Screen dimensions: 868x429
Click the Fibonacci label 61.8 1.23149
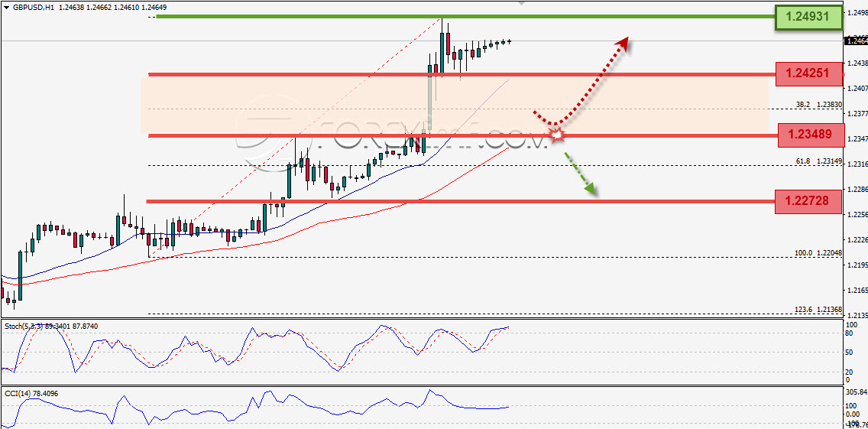(819, 161)
